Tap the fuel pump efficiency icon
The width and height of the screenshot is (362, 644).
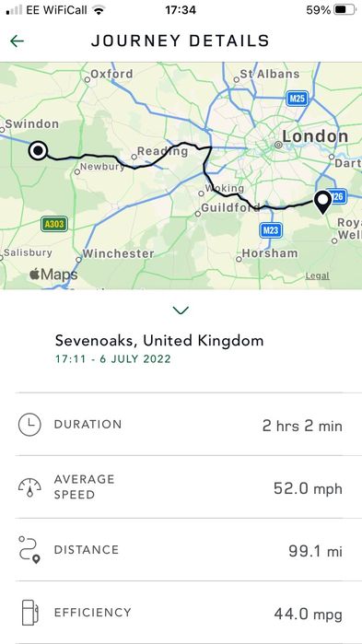coord(30,613)
